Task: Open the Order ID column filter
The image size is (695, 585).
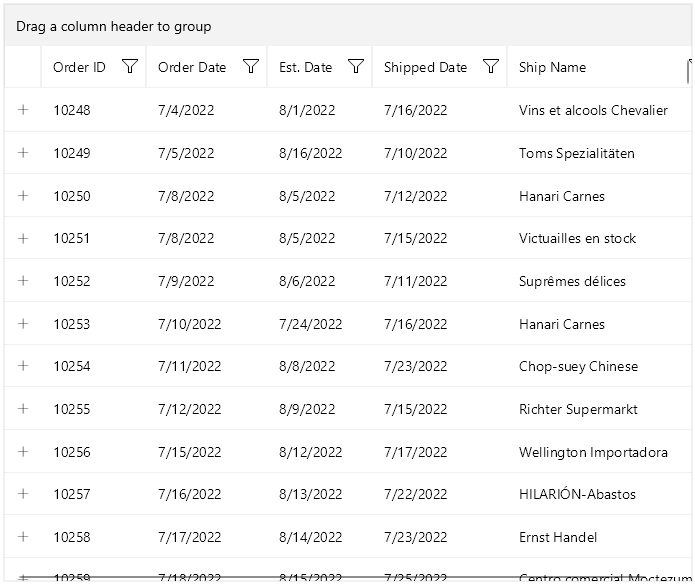Action: pyautogui.click(x=130, y=66)
